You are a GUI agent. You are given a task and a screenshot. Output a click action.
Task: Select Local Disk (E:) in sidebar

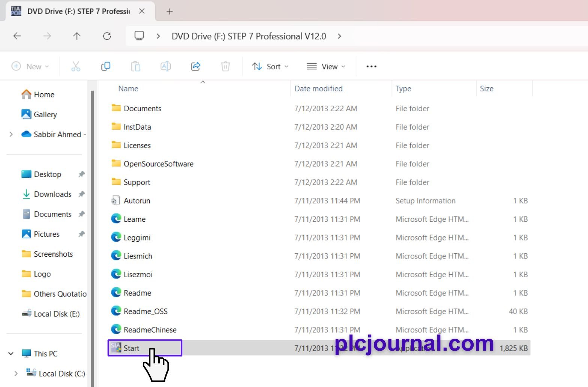point(51,314)
